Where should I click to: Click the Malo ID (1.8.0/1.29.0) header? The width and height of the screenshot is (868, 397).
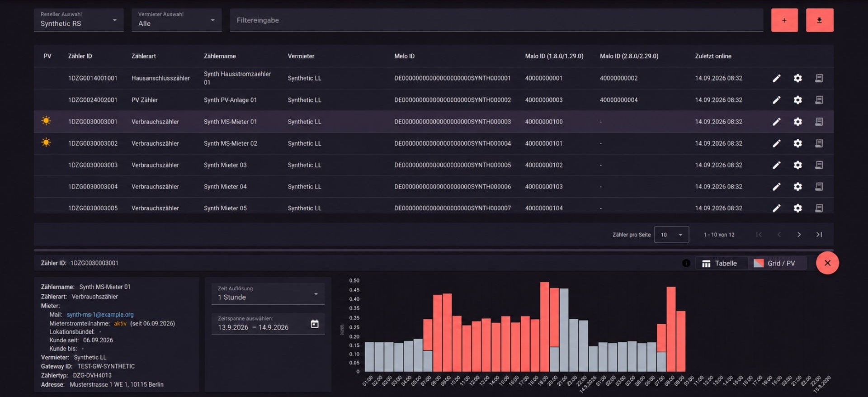(x=554, y=56)
